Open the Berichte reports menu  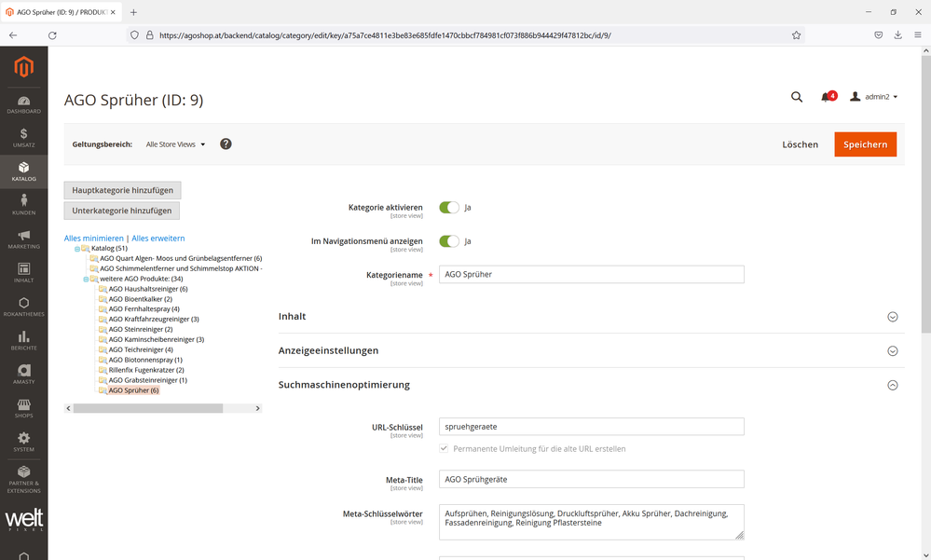23,340
